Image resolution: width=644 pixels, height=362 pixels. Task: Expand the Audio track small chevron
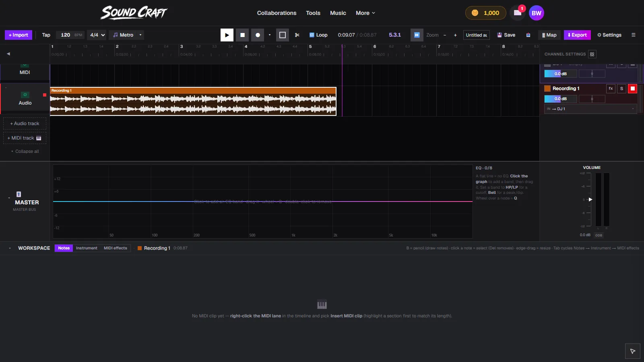point(6,88)
